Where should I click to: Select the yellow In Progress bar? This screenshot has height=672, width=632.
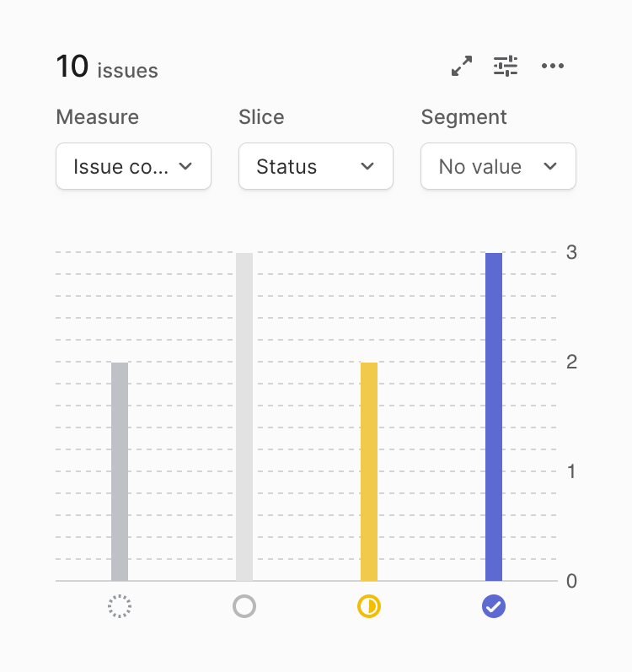coord(369,471)
